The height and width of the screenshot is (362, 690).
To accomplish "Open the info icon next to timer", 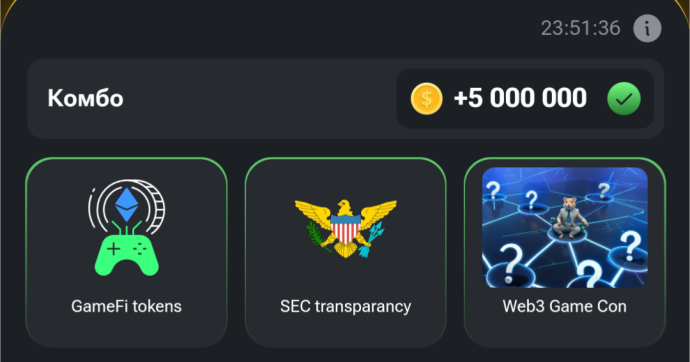I will [647, 29].
